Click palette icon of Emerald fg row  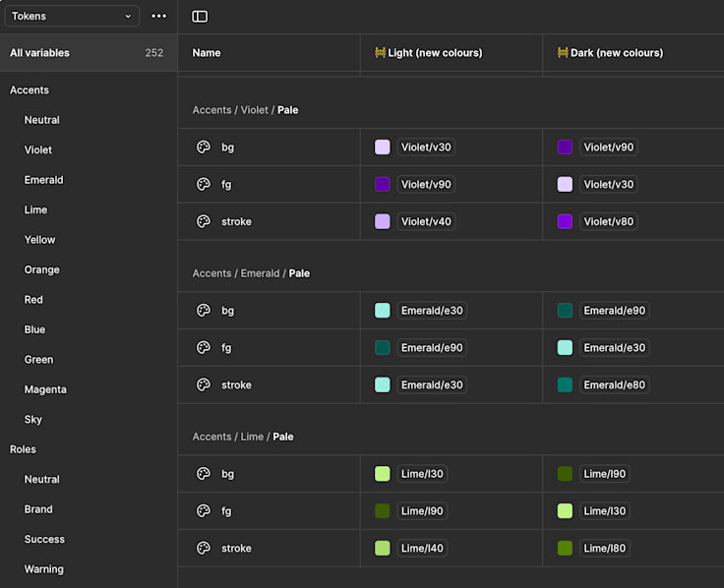point(204,348)
